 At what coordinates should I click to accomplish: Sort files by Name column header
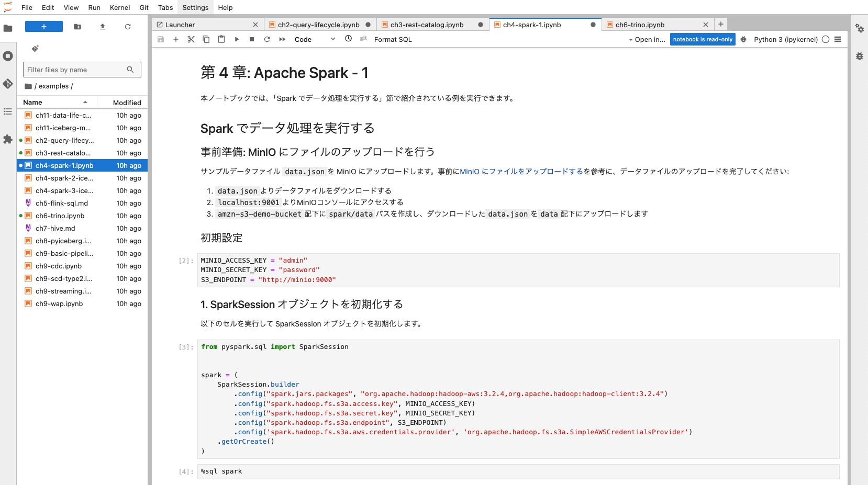click(32, 103)
